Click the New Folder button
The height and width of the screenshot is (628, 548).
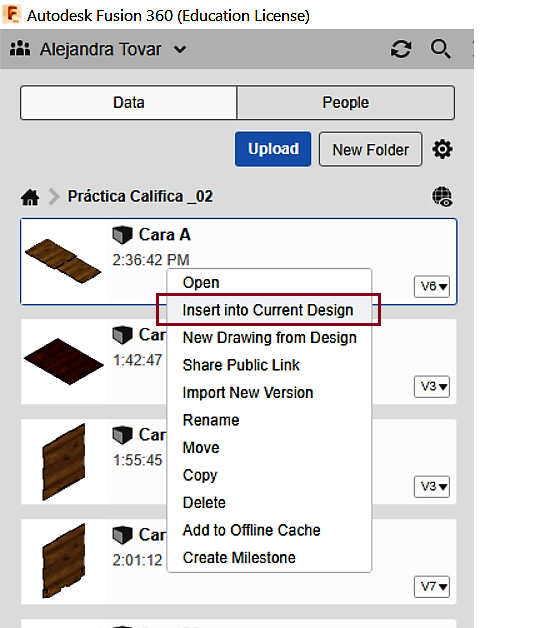(x=371, y=149)
